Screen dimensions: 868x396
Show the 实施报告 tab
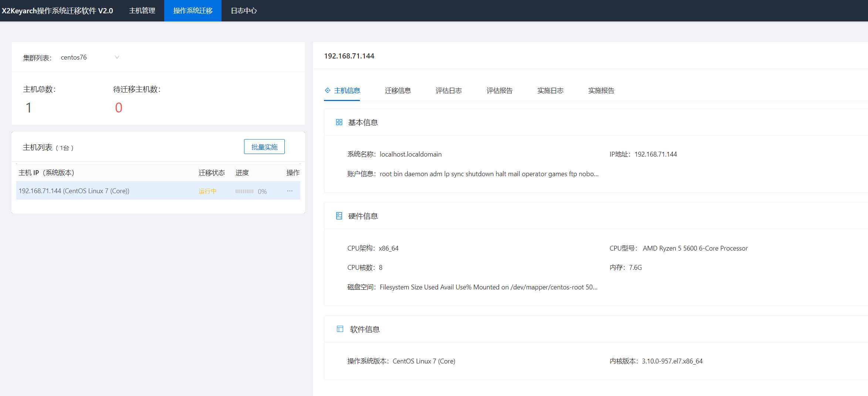(601, 91)
